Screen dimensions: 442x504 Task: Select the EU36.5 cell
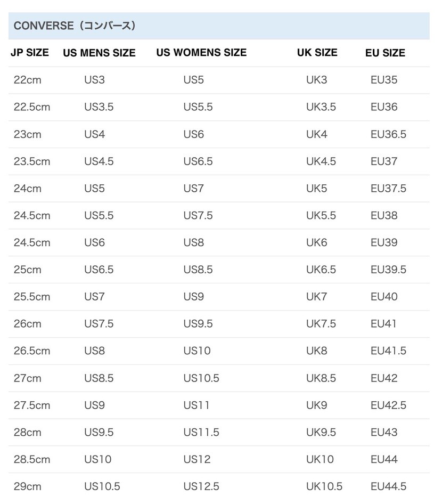tap(388, 134)
